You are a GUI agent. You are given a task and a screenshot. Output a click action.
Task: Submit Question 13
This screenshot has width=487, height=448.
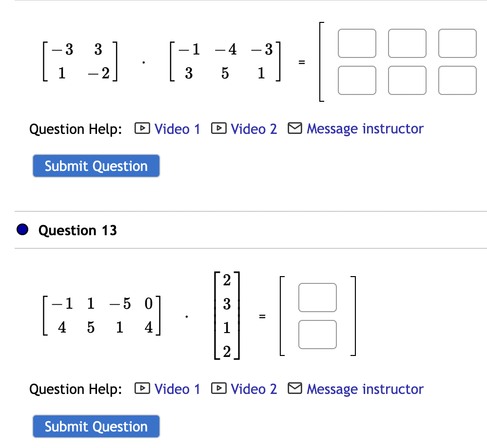point(96,426)
